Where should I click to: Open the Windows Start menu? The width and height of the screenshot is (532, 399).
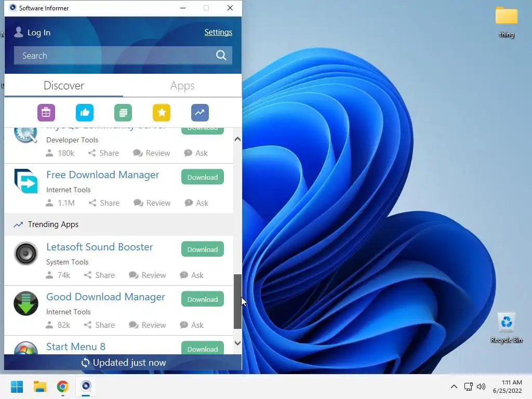[x=17, y=387]
